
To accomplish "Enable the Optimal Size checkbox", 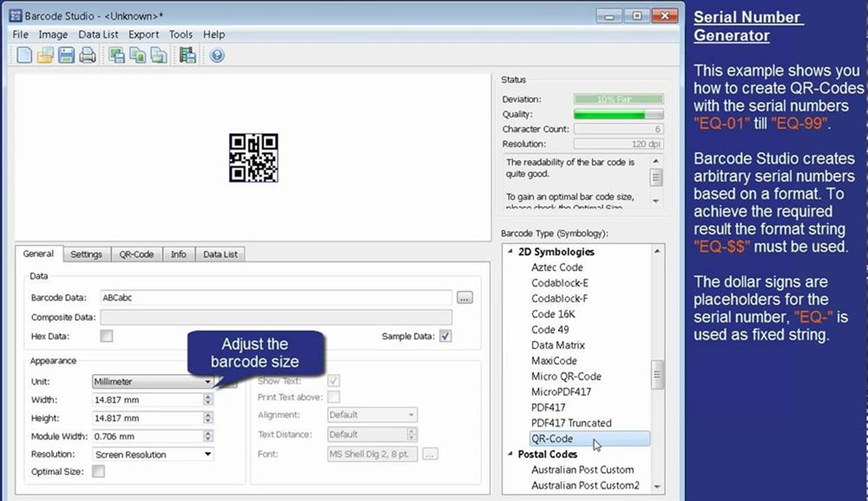I will pyautogui.click(x=98, y=471).
